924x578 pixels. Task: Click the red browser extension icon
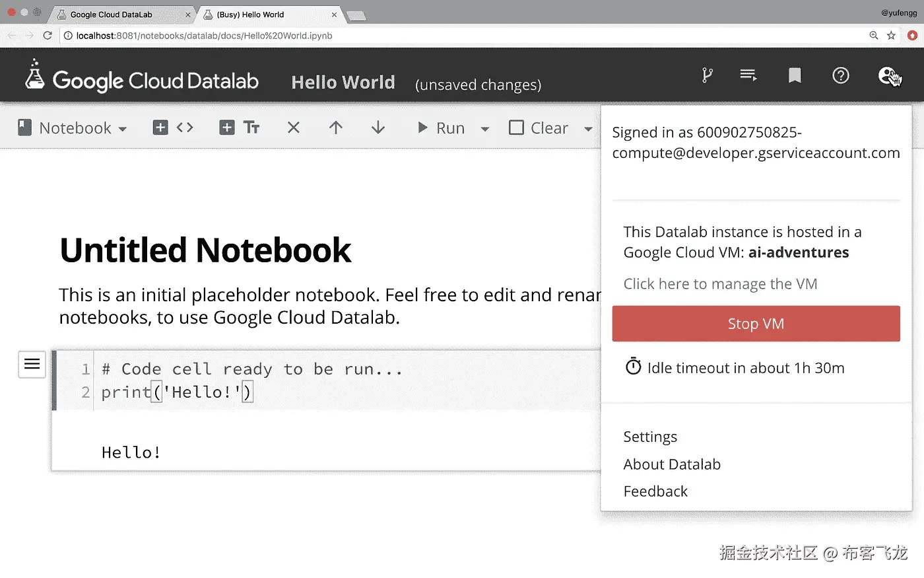coord(913,36)
